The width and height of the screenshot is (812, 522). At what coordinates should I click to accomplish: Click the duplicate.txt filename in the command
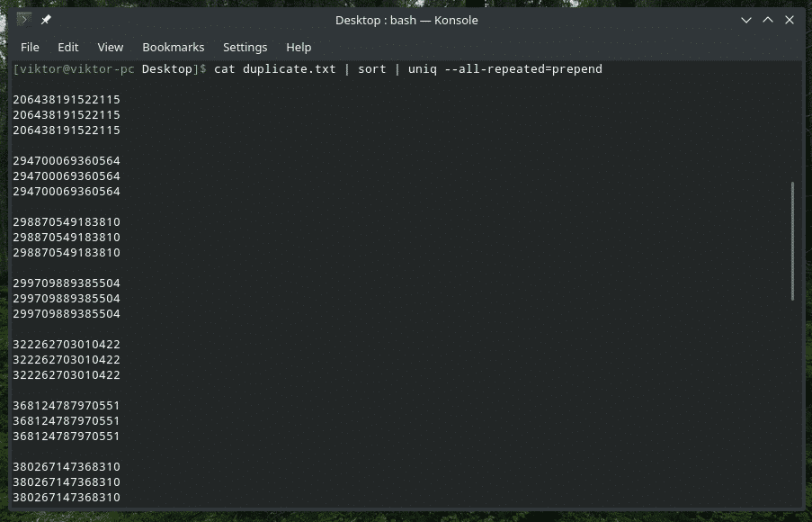pyautogui.click(x=289, y=69)
